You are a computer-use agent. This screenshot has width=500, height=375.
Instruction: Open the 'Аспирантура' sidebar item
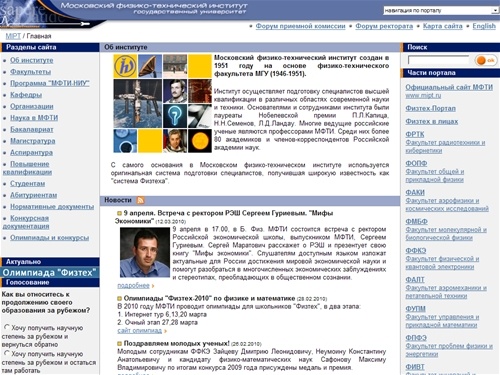click(31, 153)
